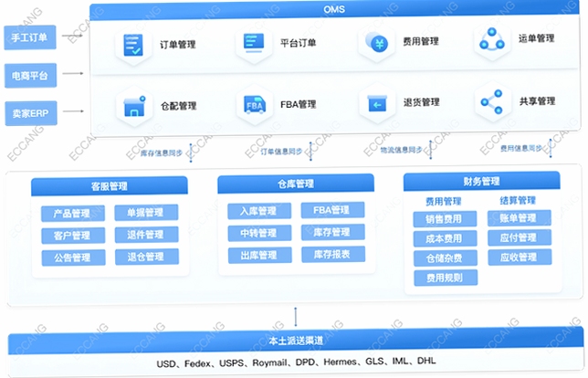
Task: Click the 共享管理 label text
Action: pyautogui.click(x=537, y=100)
